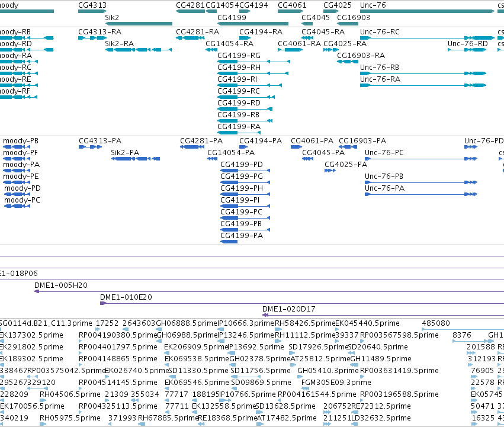Click the CG4061-PA protein label

pos(312,141)
